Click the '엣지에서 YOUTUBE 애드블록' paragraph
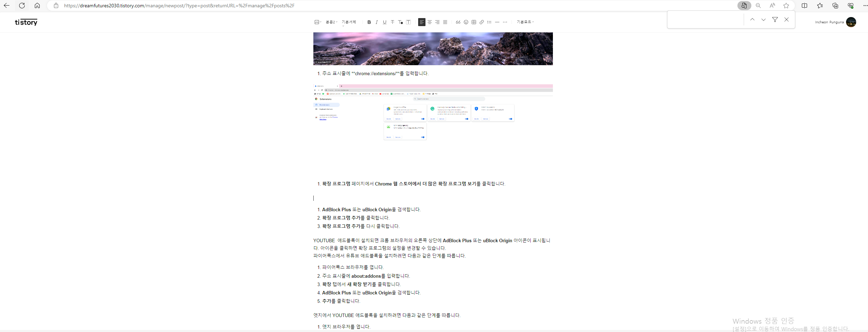 [387, 315]
